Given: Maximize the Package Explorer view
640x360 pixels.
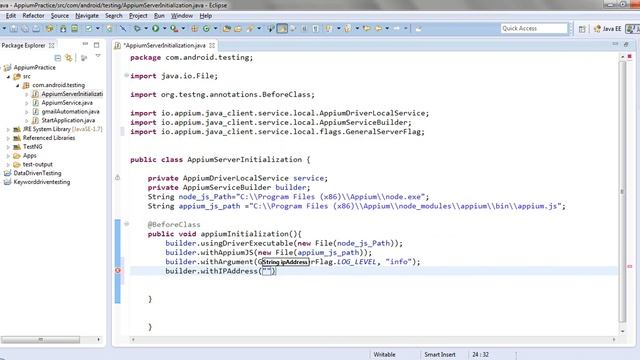Looking at the screenshot, I should [x=96, y=45].
